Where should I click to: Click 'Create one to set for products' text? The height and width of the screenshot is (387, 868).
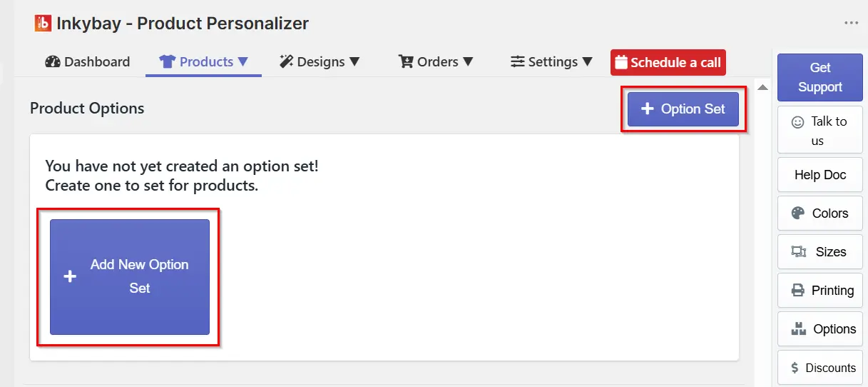pos(151,186)
